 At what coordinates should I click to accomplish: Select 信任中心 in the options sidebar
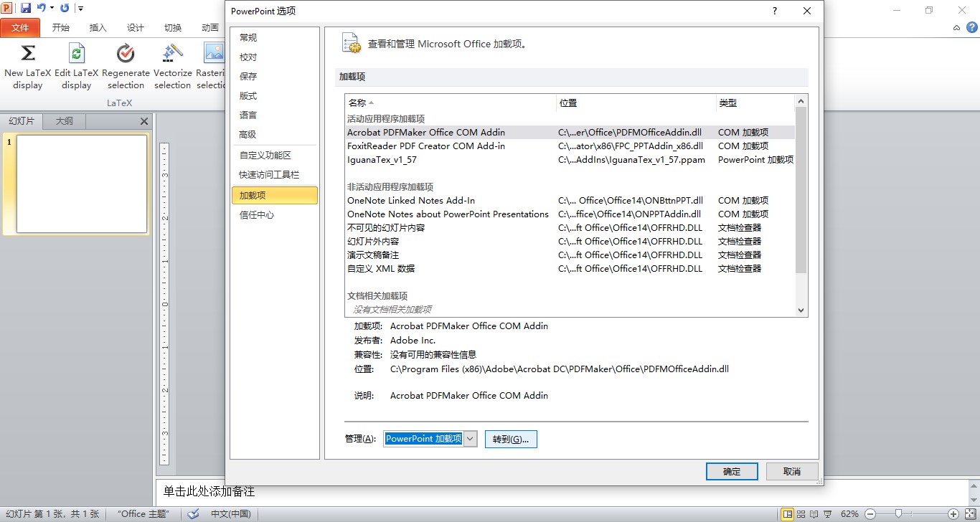pyautogui.click(x=258, y=214)
